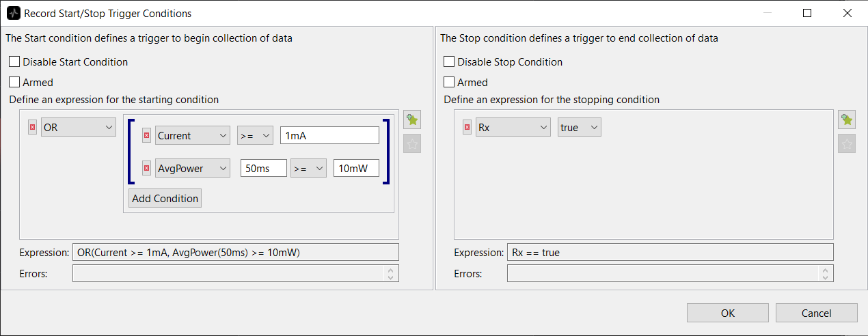Click the grayed star under start favorites
The width and height of the screenshot is (868, 336).
412,143
